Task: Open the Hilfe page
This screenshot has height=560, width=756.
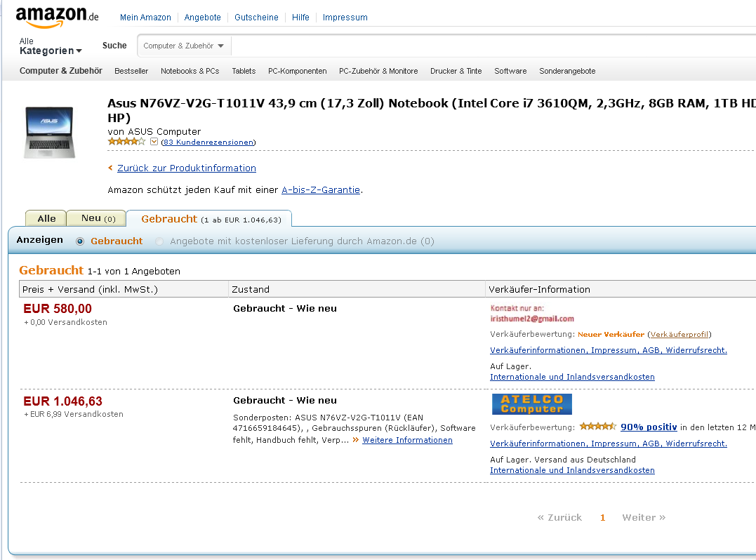Action: coord(300,18)
